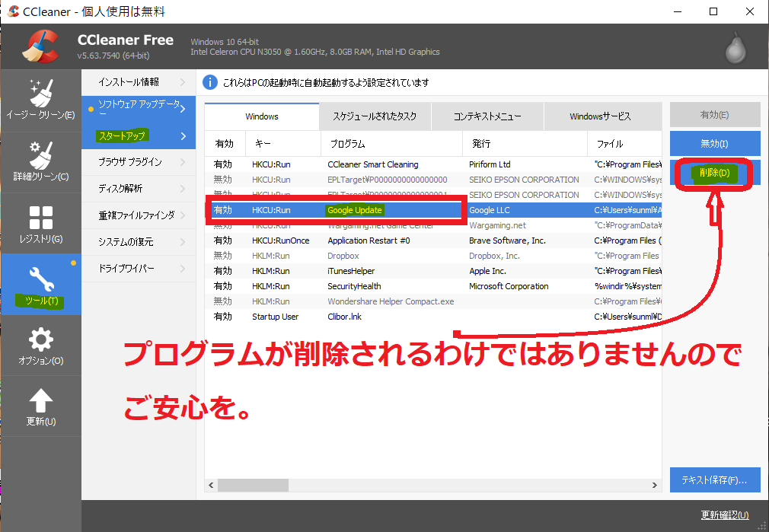Switch to コンテキストメニュー tab
Image resolution: width=769 pixels, height=532 pixels.
click(487, 116)
